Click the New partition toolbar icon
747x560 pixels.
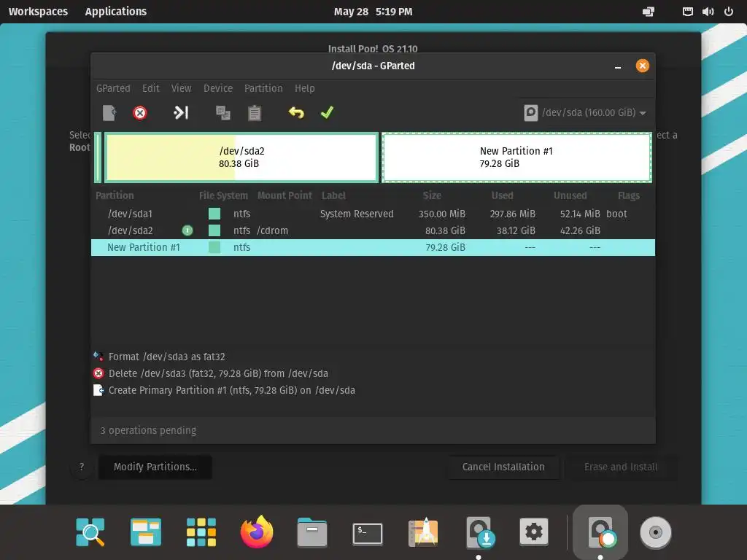tap(109, 113)
